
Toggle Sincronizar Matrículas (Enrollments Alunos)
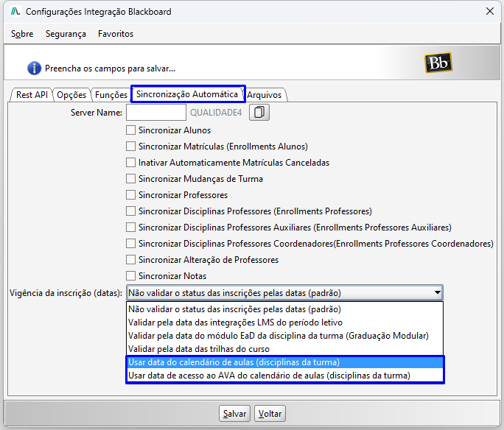pyautogui.click(x=130, y=146)
